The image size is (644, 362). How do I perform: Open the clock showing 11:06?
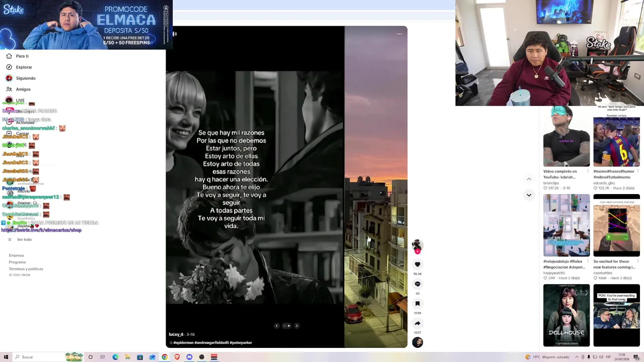coord(622,357)
